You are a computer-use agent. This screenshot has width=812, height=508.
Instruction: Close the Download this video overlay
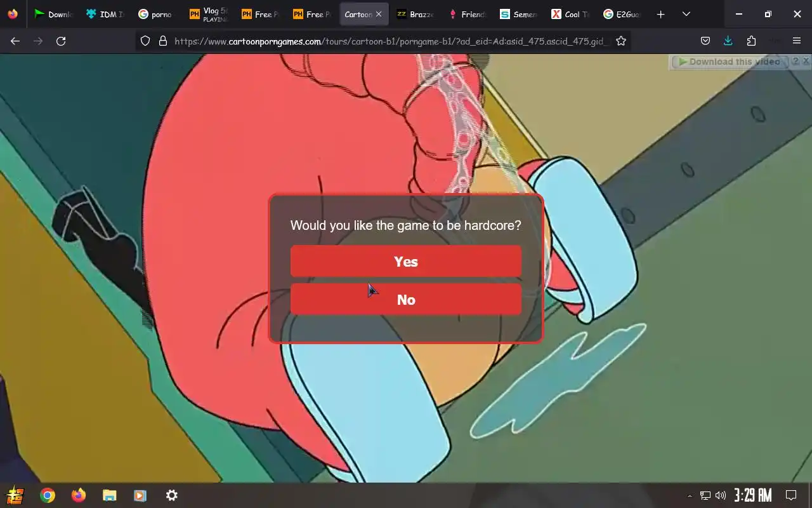click(806, 61)
